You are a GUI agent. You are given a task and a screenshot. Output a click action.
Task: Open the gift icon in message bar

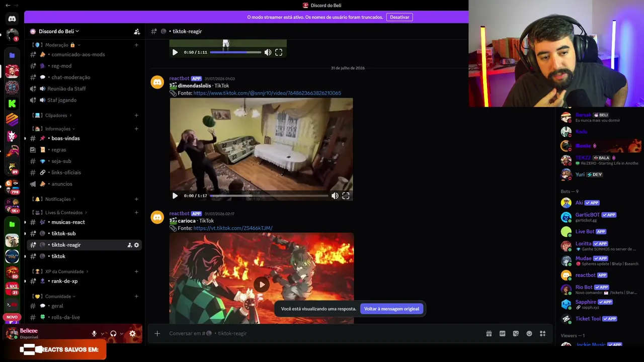tap(489, 333)
